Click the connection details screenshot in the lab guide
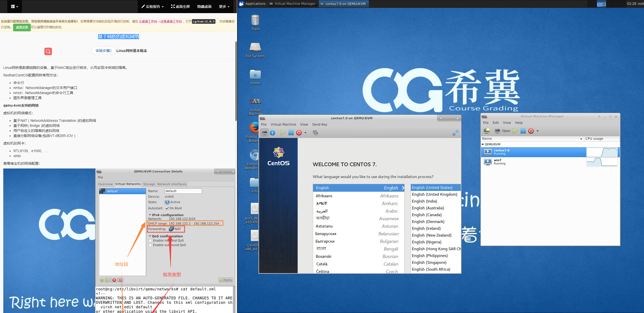This screenshot has height=313, width=644. click(119, 241)
